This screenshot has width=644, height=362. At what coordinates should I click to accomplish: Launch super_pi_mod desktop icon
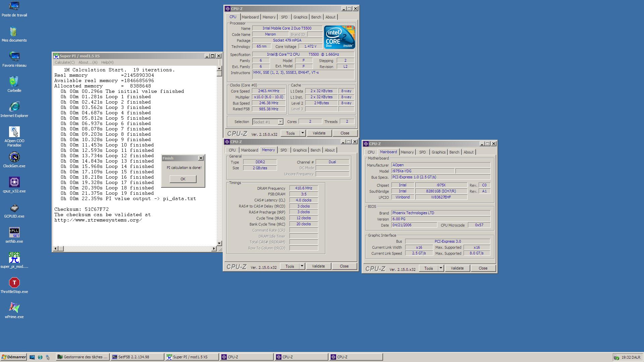[14, 261]
